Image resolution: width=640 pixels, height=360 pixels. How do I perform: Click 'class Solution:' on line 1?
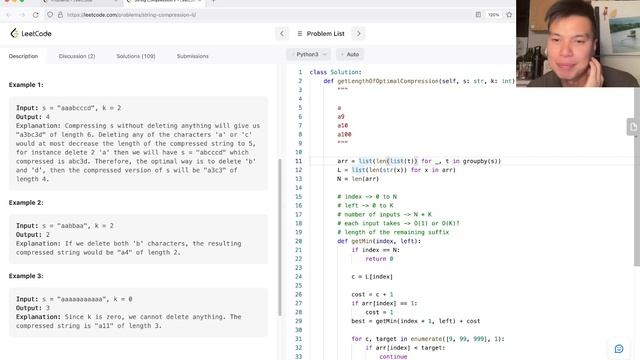pos(336,72)
